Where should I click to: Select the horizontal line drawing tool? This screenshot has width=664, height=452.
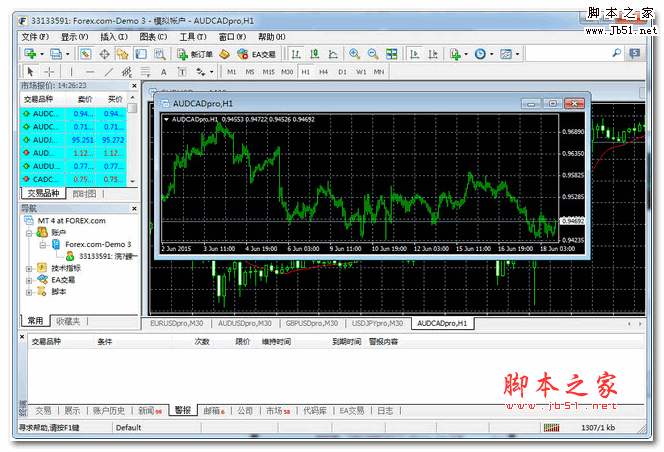click(90, 72)
